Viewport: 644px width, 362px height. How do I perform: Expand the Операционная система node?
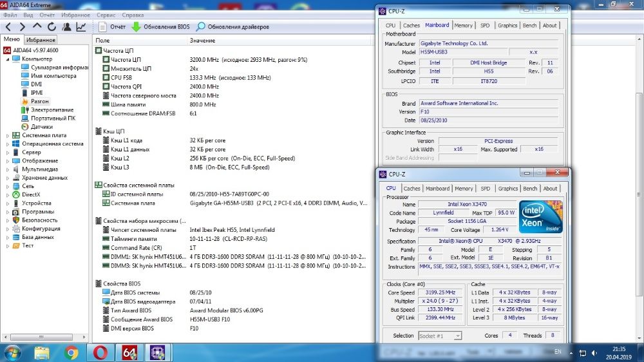point(7,144)
